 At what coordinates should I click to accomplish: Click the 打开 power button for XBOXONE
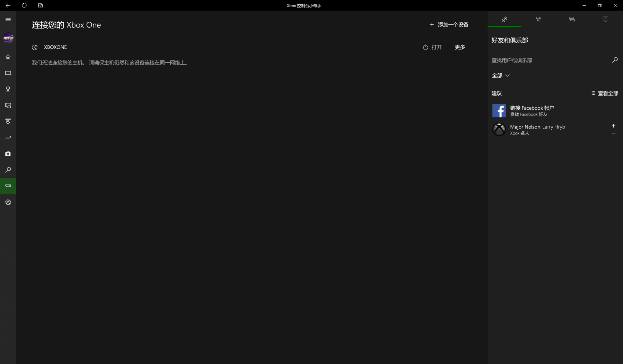(x=432, y=47)
